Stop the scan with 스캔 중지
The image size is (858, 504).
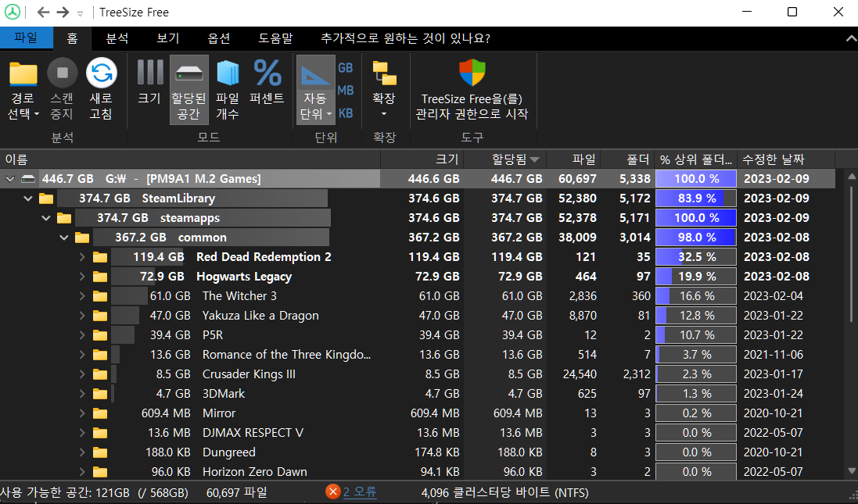tap(63, 90)
